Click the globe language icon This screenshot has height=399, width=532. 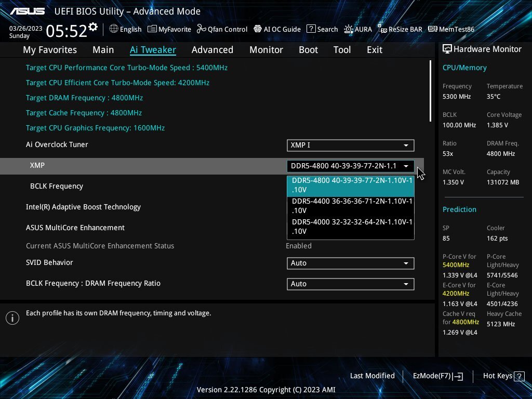114,29
